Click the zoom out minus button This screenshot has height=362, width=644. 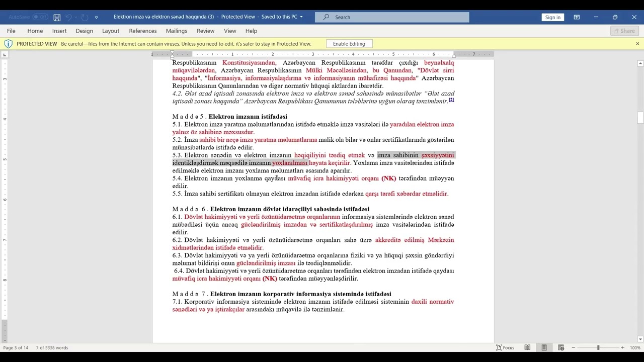pos(573,347)
